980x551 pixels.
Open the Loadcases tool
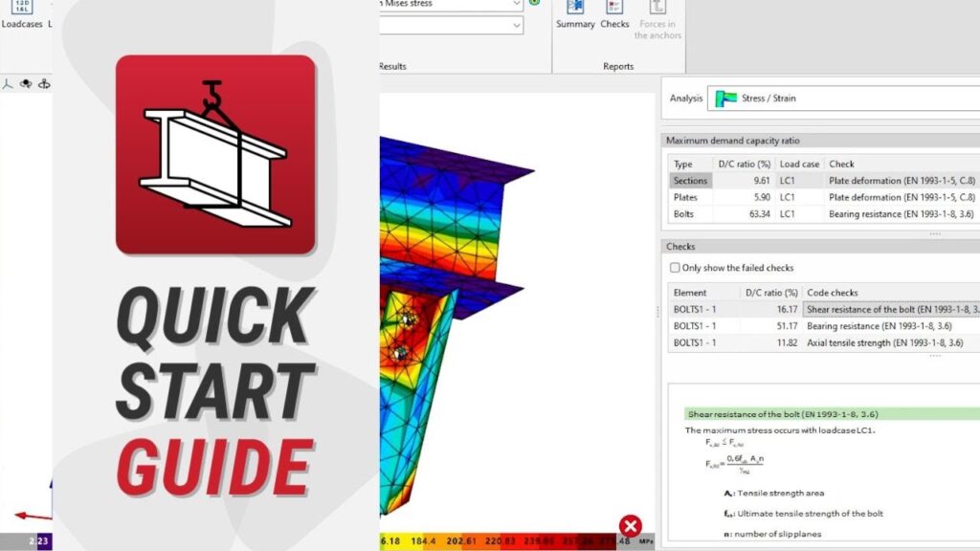pyautogui.click(x=21, y=13)
